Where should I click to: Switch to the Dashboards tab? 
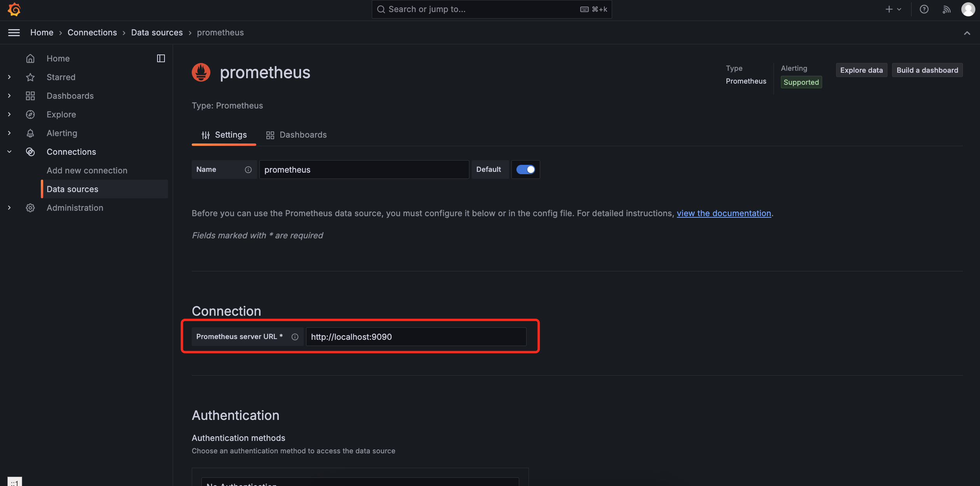[x=296, y=135]
